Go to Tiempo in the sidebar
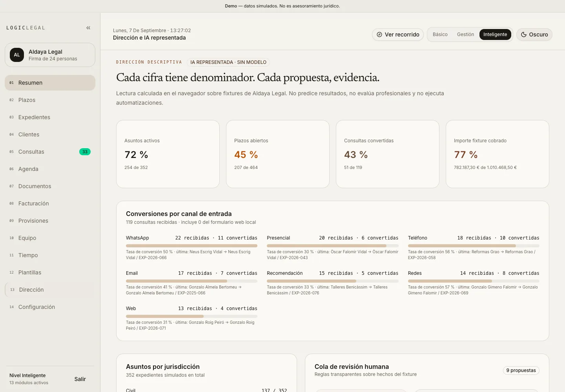This screenshot has height=392, width=565. coord(50,255)
